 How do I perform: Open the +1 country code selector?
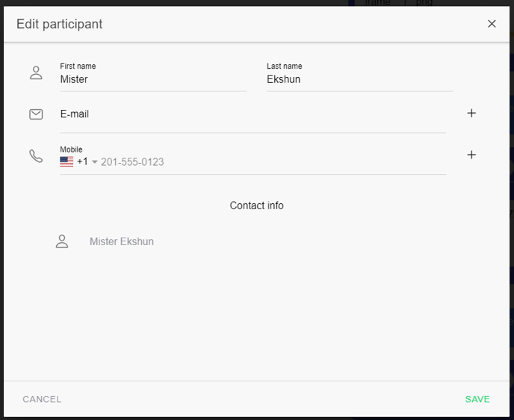click(x=82, y=161)
